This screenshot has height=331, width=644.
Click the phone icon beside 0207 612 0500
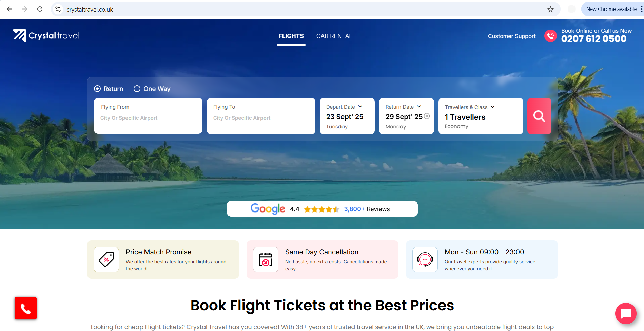pyautogui.click(x=550, y=36)
